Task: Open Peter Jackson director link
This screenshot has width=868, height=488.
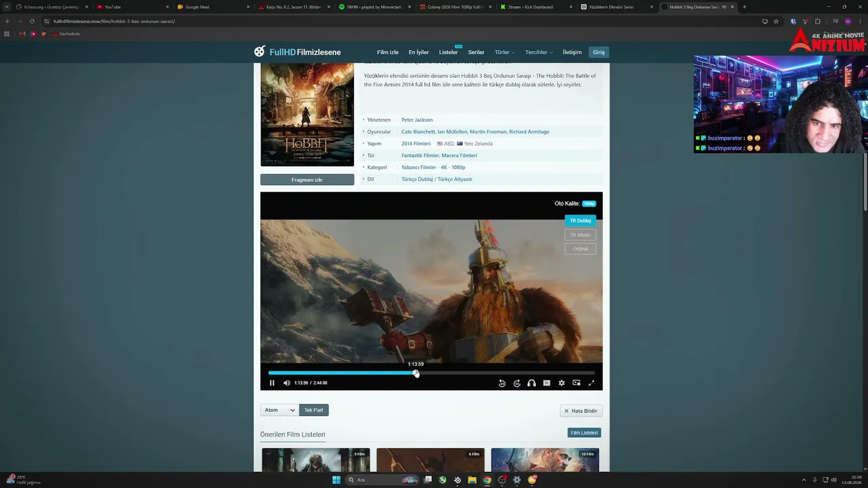Action: [417, 120]
